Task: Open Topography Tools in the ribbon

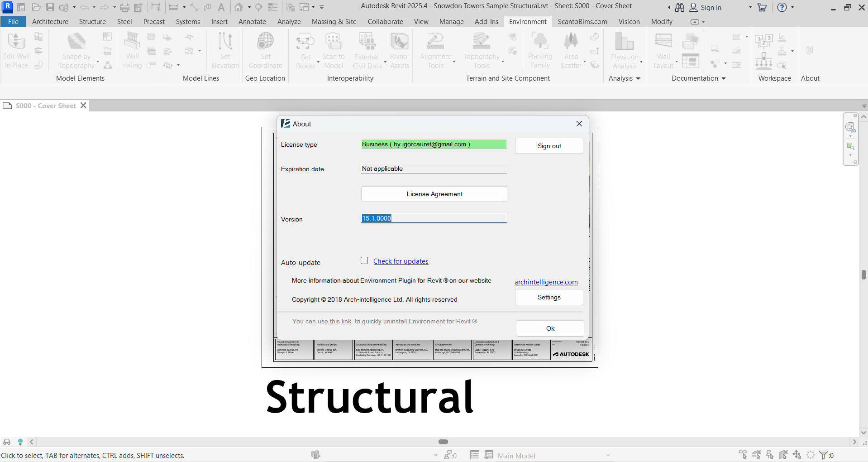Action: pos(482,51)
